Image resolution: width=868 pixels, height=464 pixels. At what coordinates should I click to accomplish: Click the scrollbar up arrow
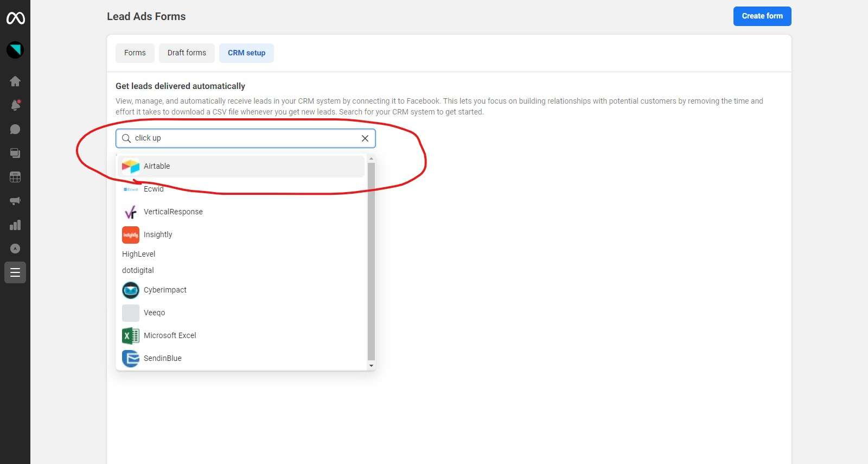click(x=371, y=158)
